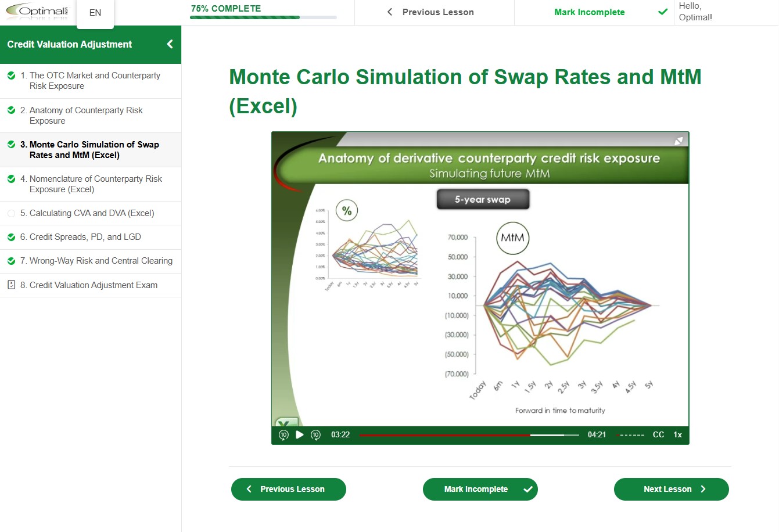Open the EN language selector
The width and height of the screenshot is (779, 532).
coord(95,13)
